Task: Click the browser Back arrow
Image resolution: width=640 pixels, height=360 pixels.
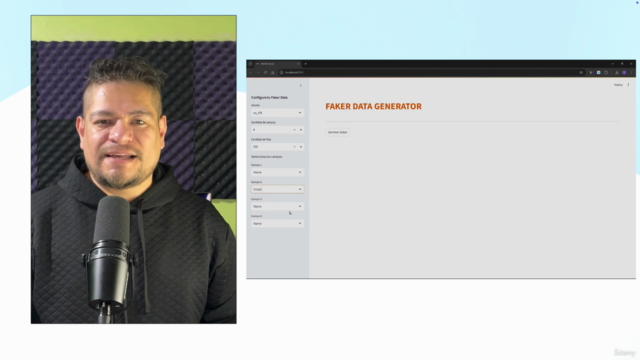Action: click(251, 72)
